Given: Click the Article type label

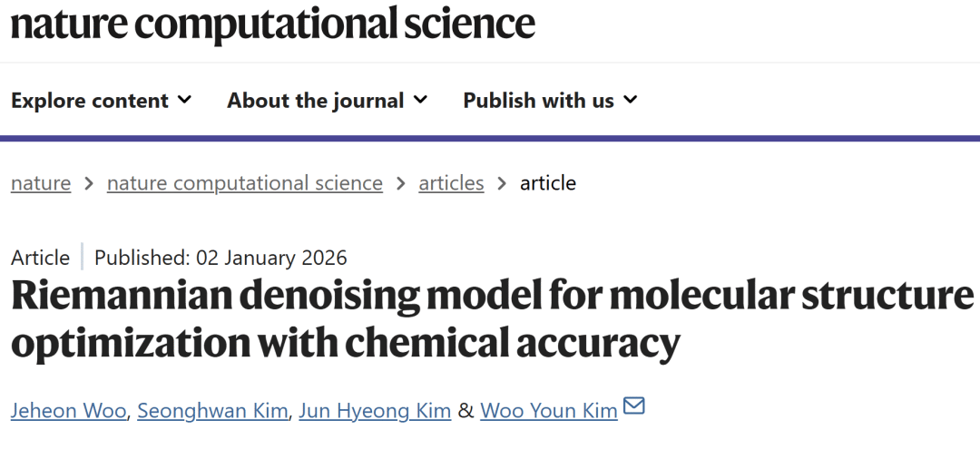Looking at the screenshot, I should coord(40,258).
